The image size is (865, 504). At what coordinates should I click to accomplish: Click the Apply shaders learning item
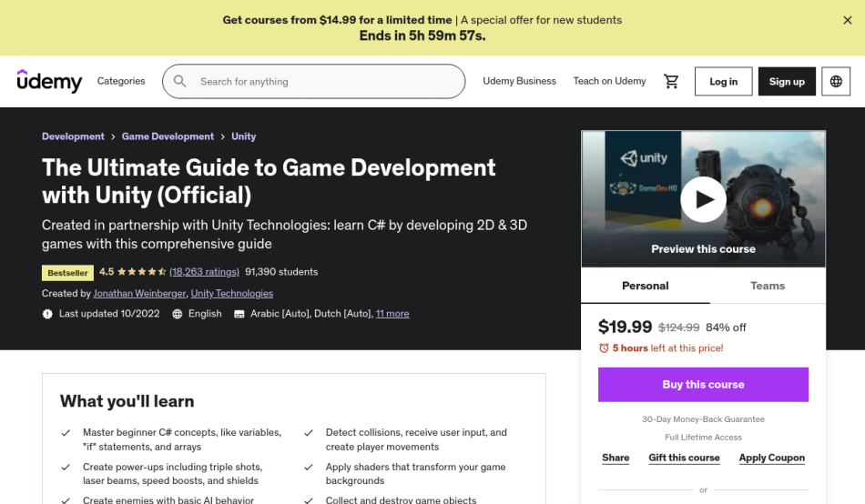(415, 474)
